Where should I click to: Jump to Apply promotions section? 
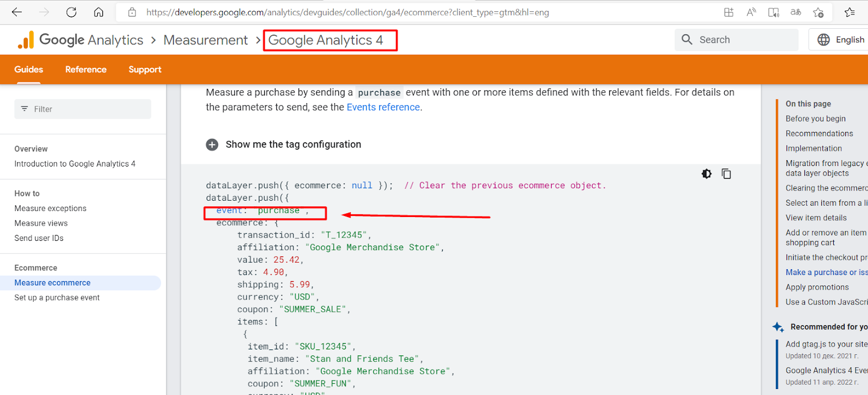(817, 288)
